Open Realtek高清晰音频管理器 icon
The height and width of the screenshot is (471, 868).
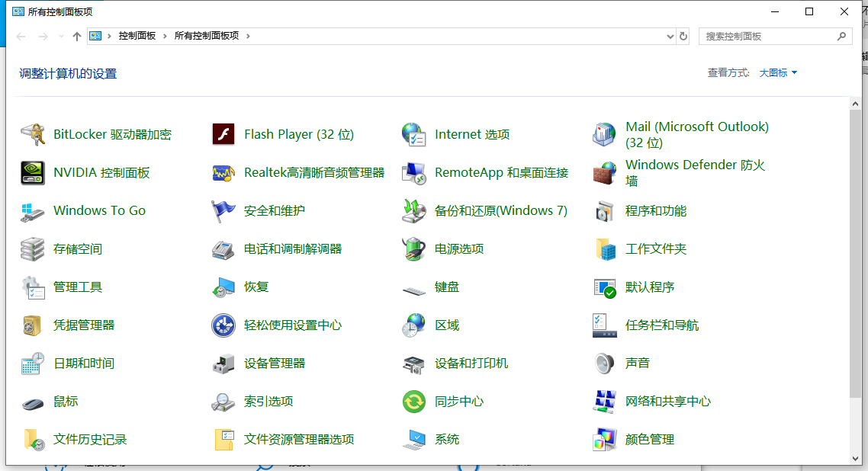pyautogui.click(x=223, y=173)
